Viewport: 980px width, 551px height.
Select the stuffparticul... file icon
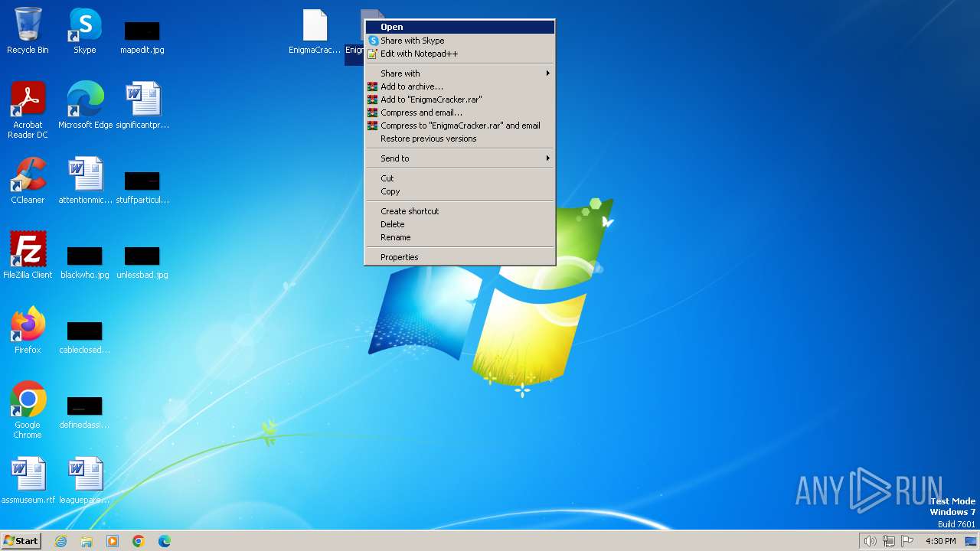point(142,187)
